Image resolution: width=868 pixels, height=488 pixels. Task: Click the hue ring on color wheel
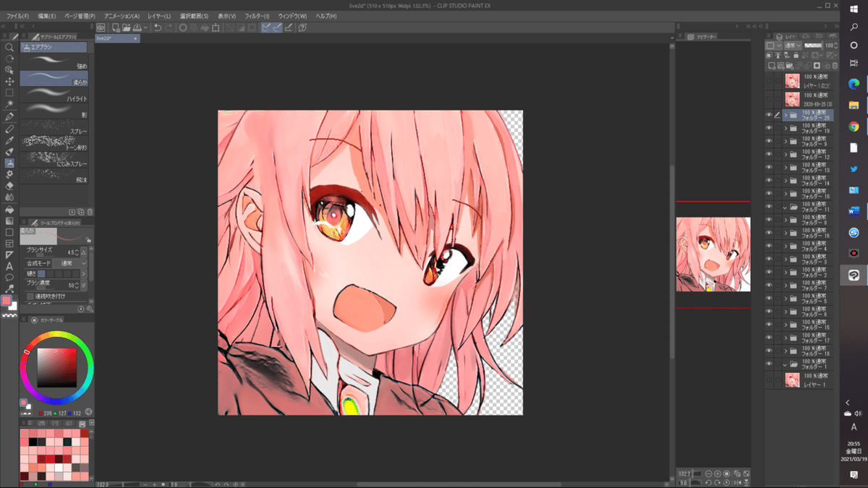coord(56,335)
